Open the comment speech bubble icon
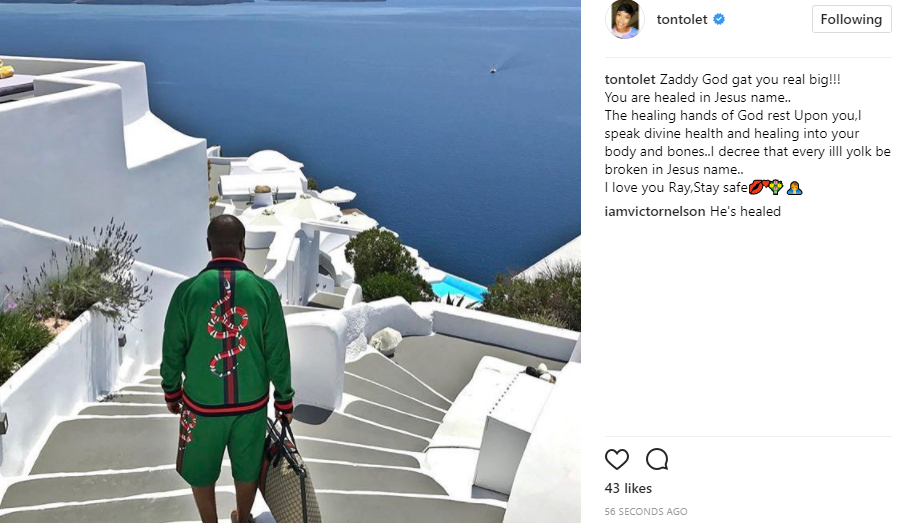 (657, 459)
